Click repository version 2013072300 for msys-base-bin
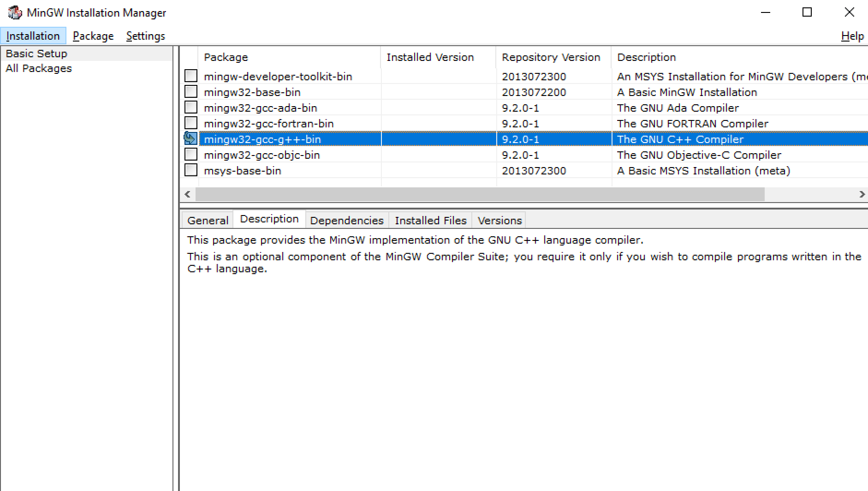The height and width of the screenshot is (491, 868). coord(534,171)
